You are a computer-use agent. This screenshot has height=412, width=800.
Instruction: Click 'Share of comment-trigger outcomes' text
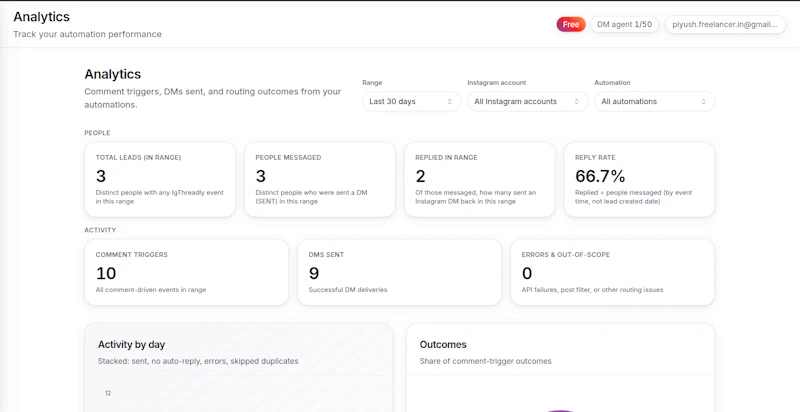[486, 361]
